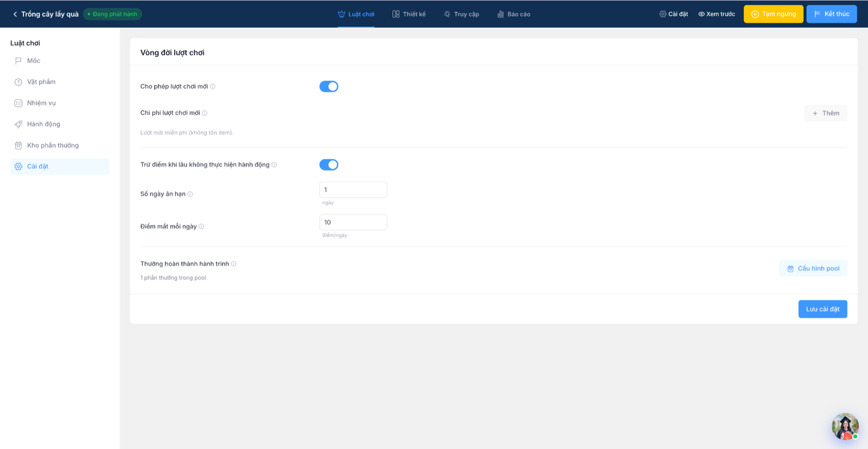
Task: Switch to the Thiết kế tab
Action: pyautogui.click(x=409, y=14)
